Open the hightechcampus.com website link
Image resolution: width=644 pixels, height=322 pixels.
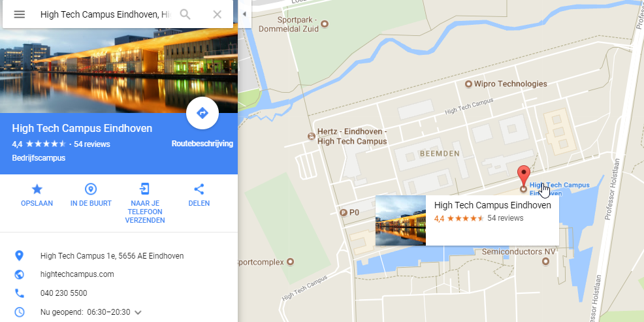[77, 274]
